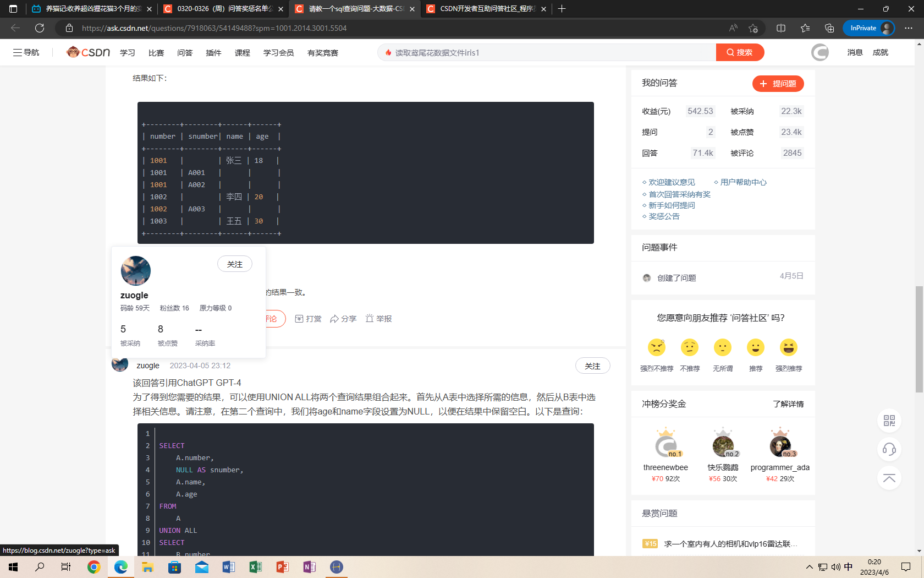Select the 无所谓 neutral face rating

click(x=723, y=347)
